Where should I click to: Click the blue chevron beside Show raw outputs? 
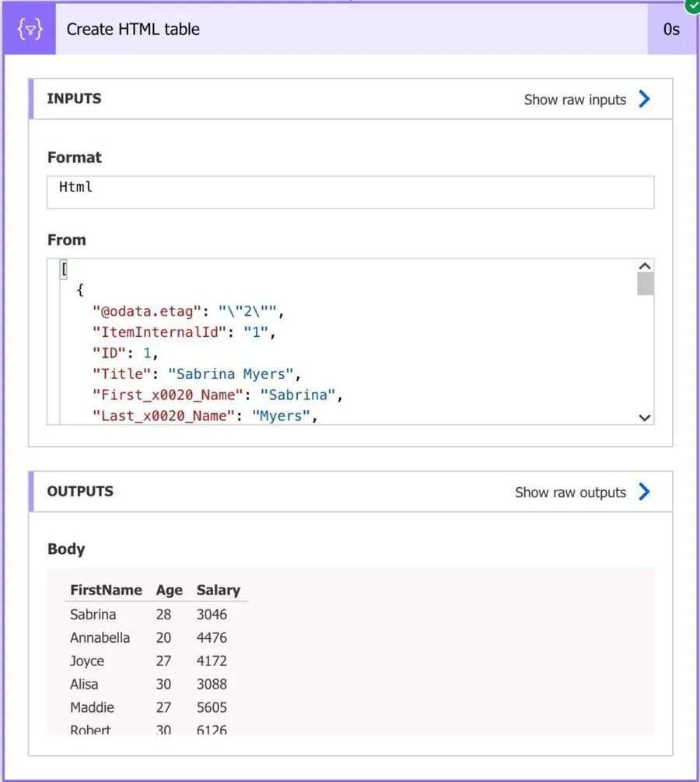point(644,492)
